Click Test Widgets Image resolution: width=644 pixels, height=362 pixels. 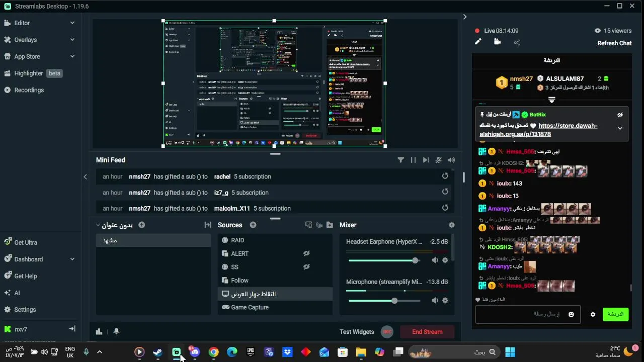[x=357, y=332]
